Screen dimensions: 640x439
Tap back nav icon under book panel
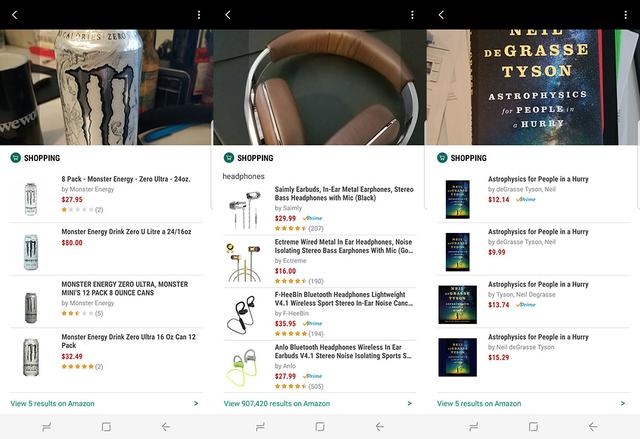593,427
